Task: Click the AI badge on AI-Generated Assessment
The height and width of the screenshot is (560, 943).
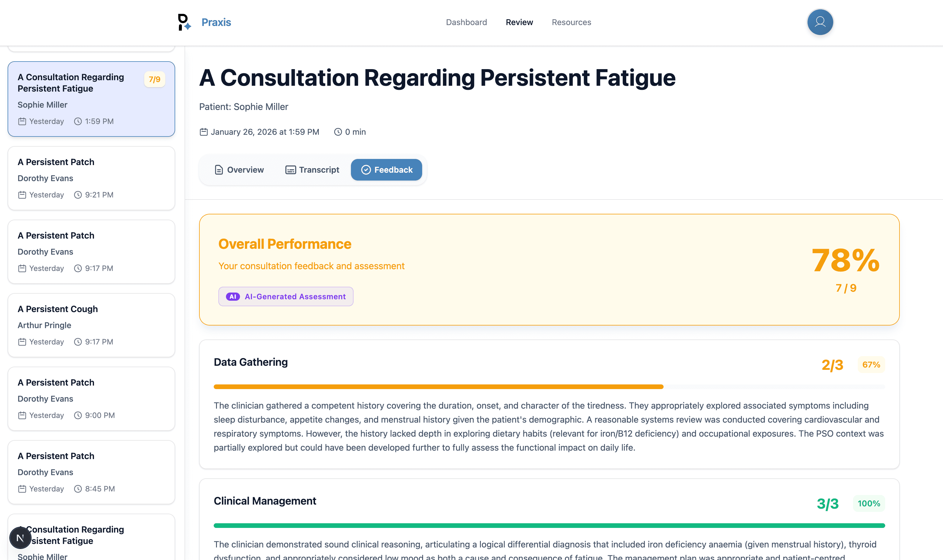Action: point(233,297)
